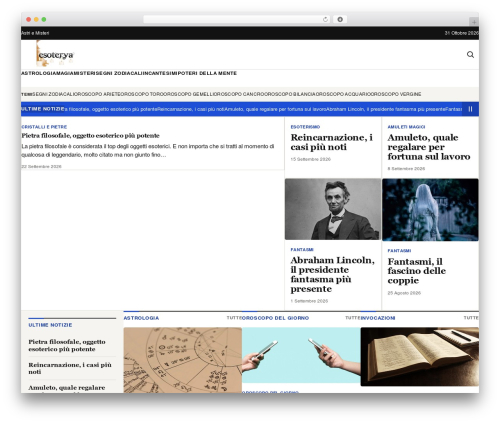This screenshot has width=500, height=423.
Task: Open the SEGNI ZODIACALI main menu item
Action: coord(119,73)
